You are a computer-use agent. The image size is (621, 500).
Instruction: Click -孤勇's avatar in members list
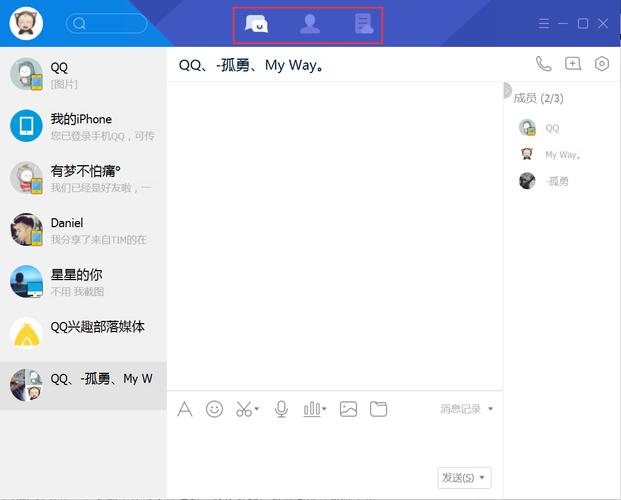click(527, 181)
